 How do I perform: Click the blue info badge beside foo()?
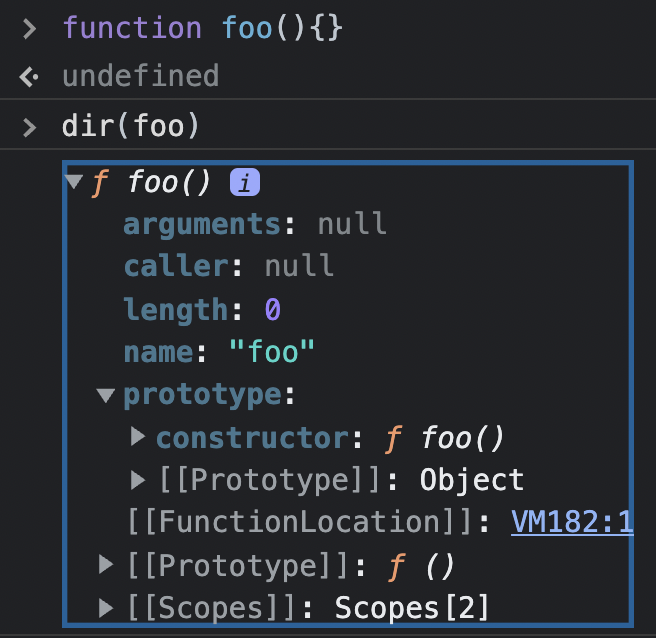245,182
